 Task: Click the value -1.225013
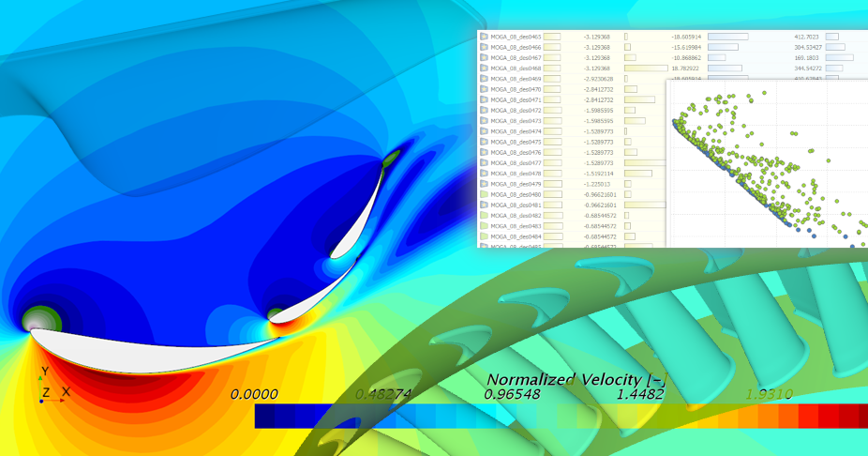click(x=597, y=184)
